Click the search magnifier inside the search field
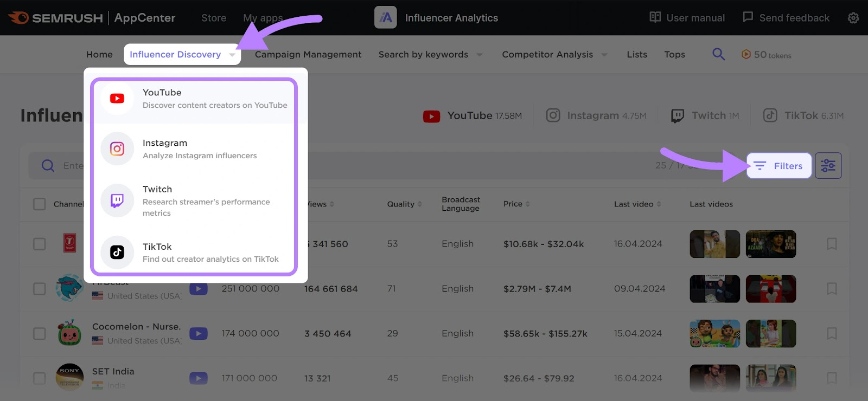Viewport: 868px width, 401px height. point(48,165)
